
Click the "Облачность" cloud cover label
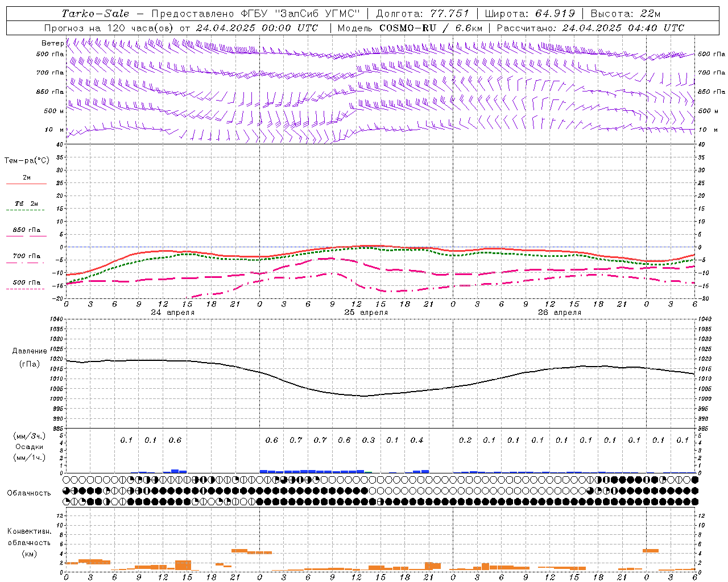point(29,493)
